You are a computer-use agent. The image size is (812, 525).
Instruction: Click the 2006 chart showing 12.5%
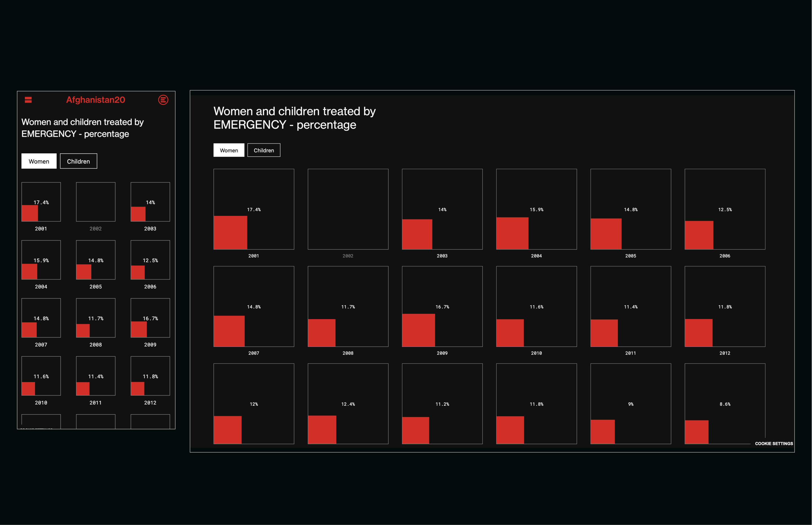pyautogui.click(x=725, y=209)
